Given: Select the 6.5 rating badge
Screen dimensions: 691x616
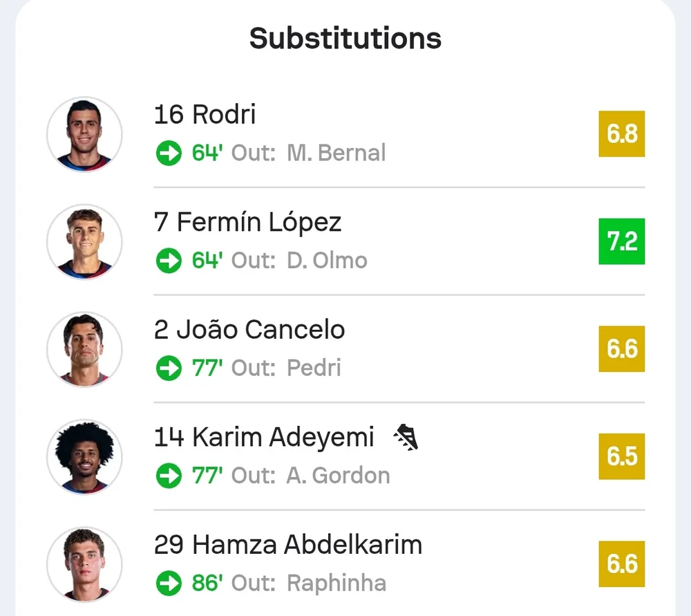Looking at the screenshot, I should [x=622, y=456].
